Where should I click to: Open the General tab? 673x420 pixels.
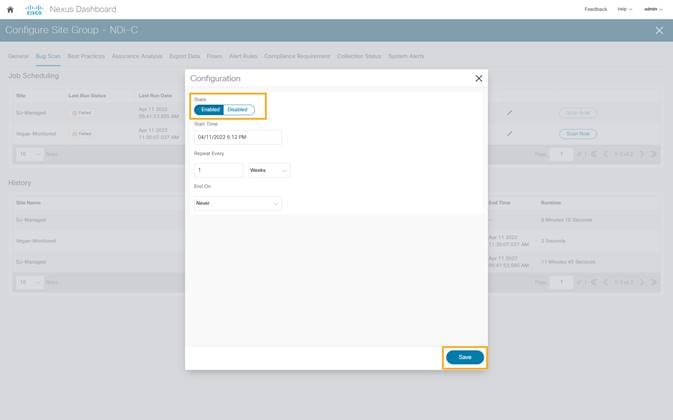pyautogui.click(x=18, y=56)
